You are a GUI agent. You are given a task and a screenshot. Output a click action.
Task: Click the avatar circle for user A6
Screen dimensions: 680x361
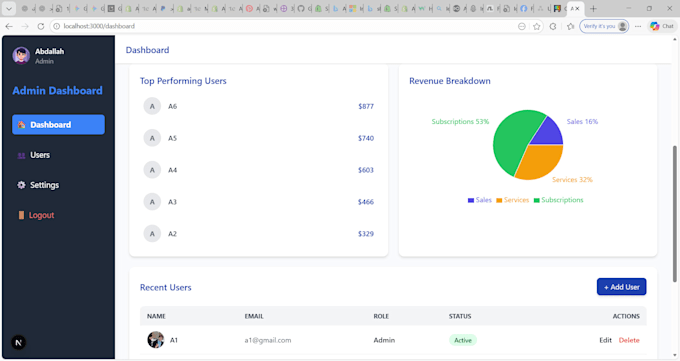click(x=152, y=106)
